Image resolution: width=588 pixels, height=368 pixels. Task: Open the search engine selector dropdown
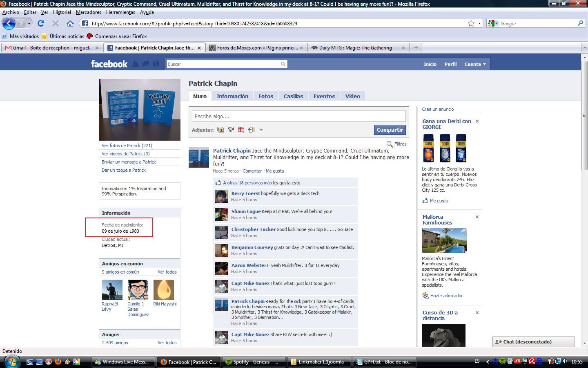tap(497, 23)
